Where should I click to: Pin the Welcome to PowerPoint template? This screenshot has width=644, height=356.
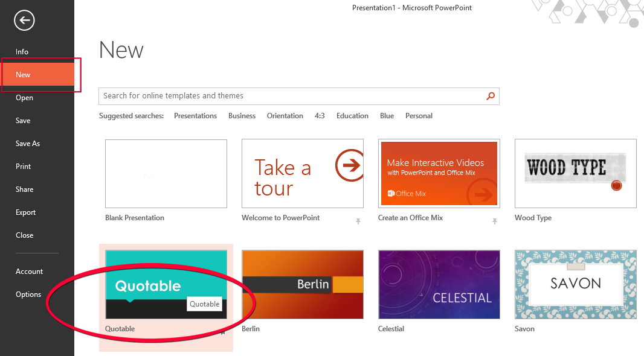pos(358,221)
